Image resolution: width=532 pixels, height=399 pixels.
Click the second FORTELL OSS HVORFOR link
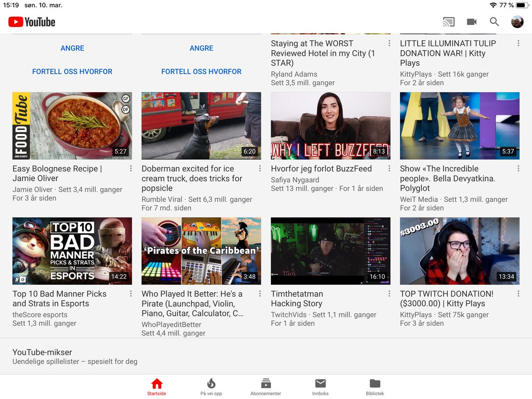(x=201, y=71)
